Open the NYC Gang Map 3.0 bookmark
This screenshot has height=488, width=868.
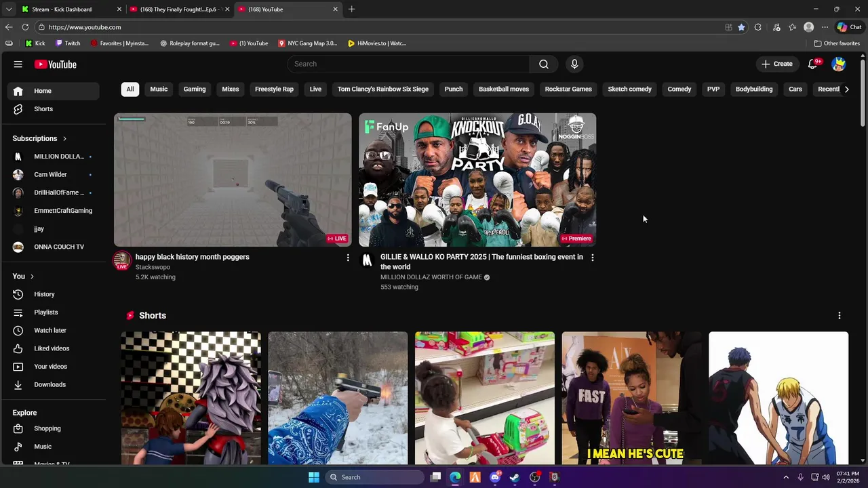[x=307, y=43]
